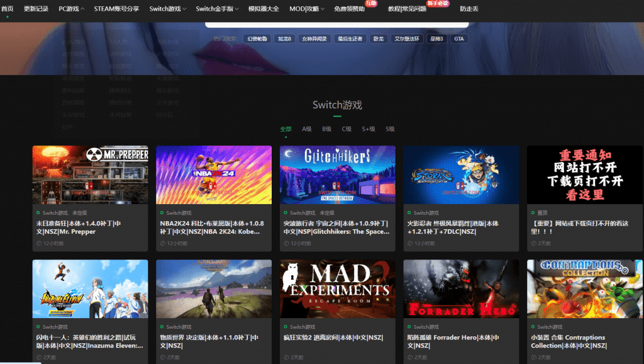644x364 pixels.
Task: Expand the Switch游戏 navigation dropdown
Action: 167,9
